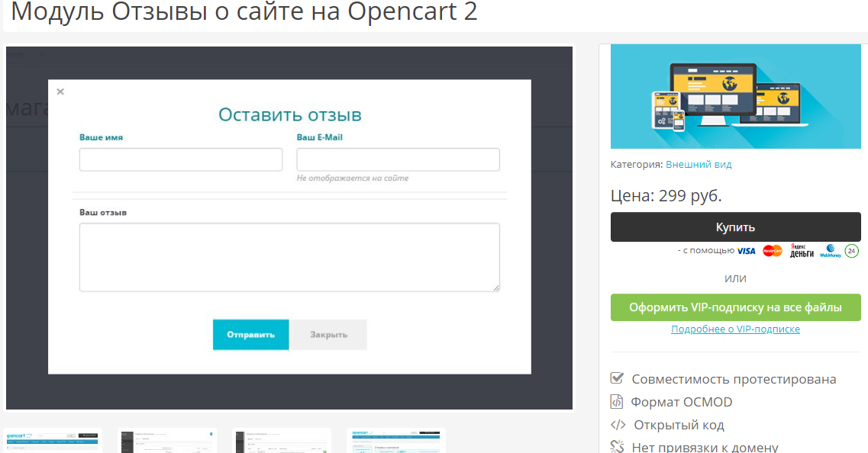
Task: Open Подробнее о VIP-подписке link
Action: click(736, 329)
